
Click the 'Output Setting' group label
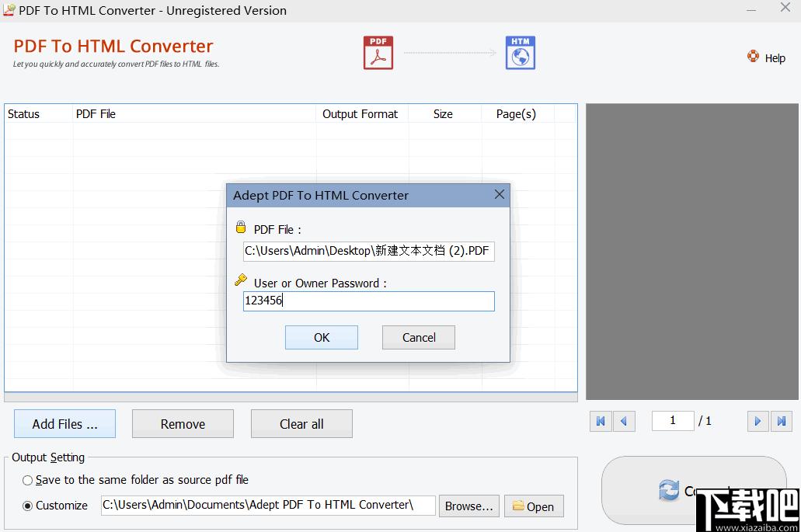coord(48,457)
